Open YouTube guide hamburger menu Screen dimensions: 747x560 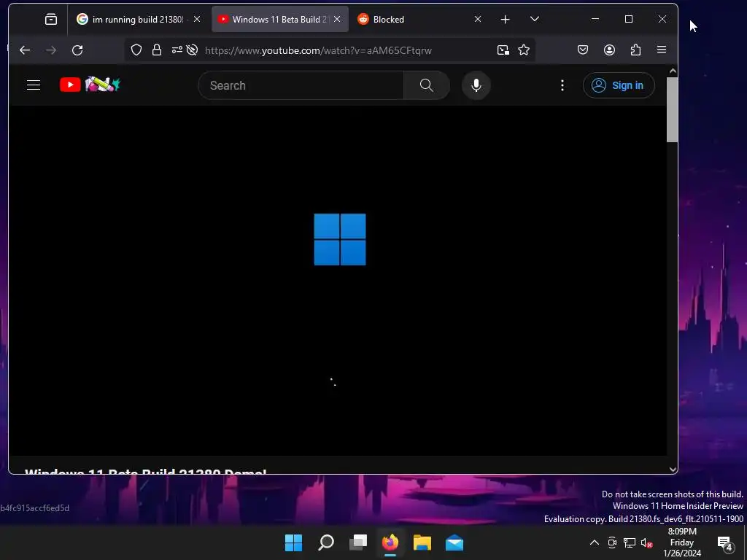(34, 85)
